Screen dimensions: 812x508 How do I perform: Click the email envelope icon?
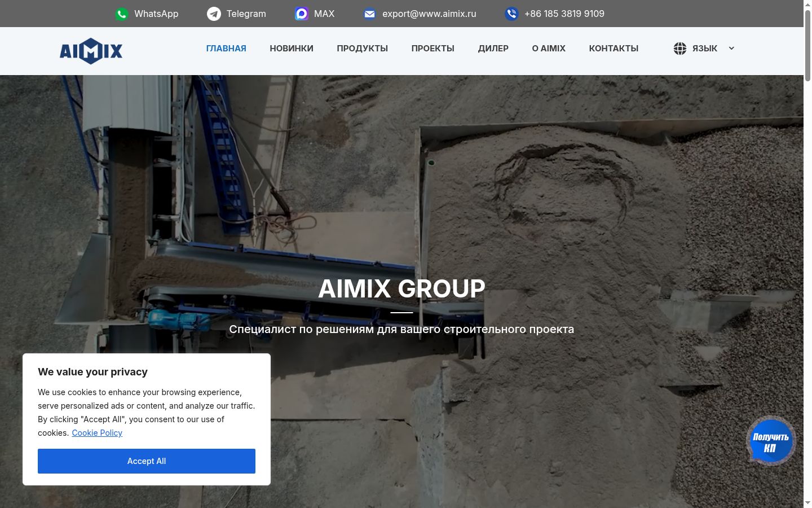pos(369,14)
